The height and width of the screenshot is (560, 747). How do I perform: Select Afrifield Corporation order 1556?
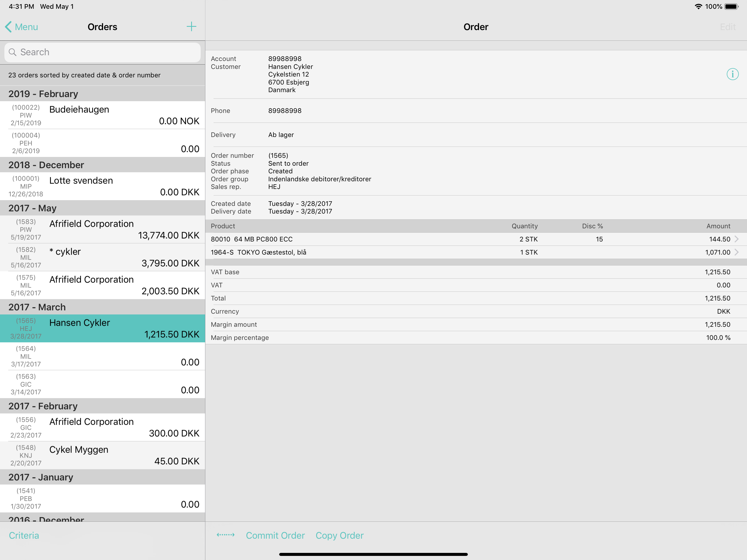[102, 428]
